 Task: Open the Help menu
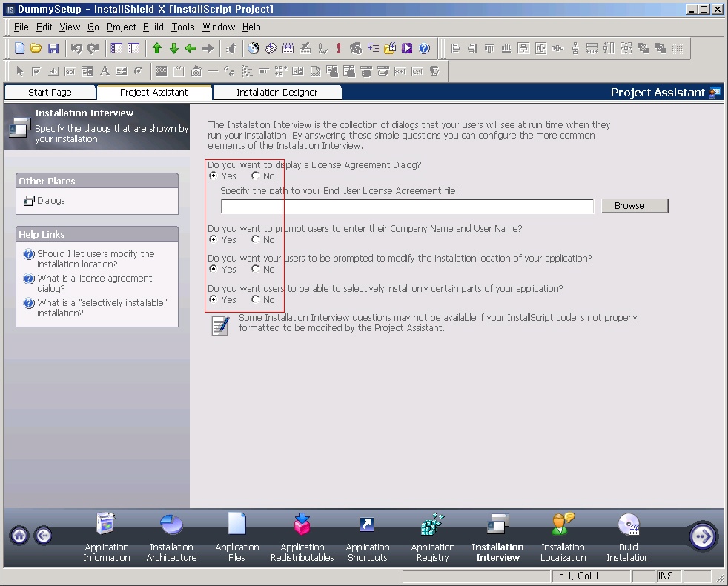(251, 27)
